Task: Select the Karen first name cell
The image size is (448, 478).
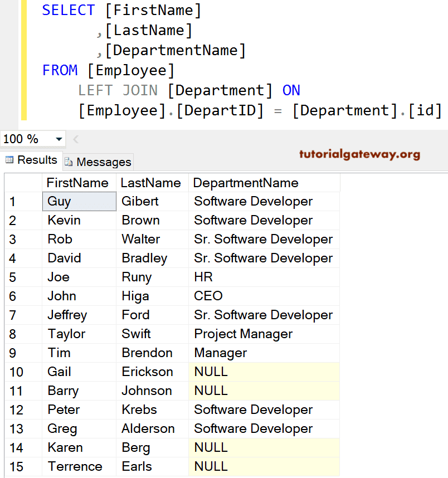Action: point(79,447)
